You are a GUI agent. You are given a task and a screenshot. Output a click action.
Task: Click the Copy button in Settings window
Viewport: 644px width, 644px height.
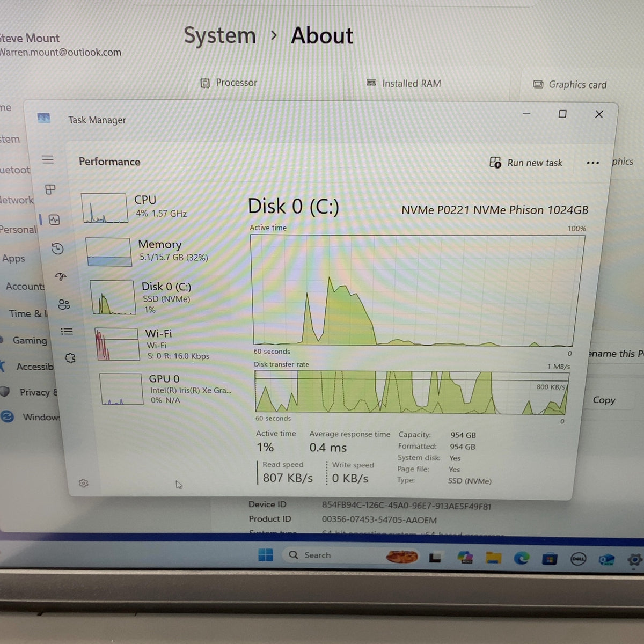coord(604,400)
